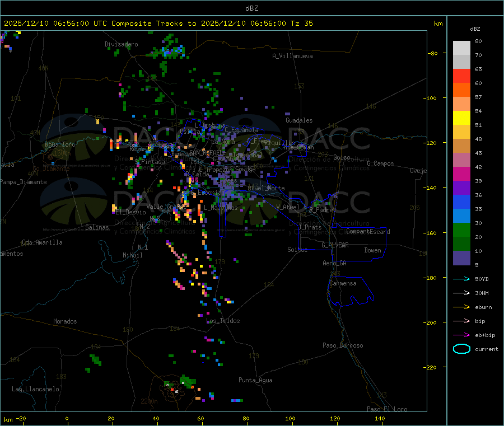Click the 'A_Villanueva' map label
504x426 pixels.
pyautogui.click(x=292, y=56)
